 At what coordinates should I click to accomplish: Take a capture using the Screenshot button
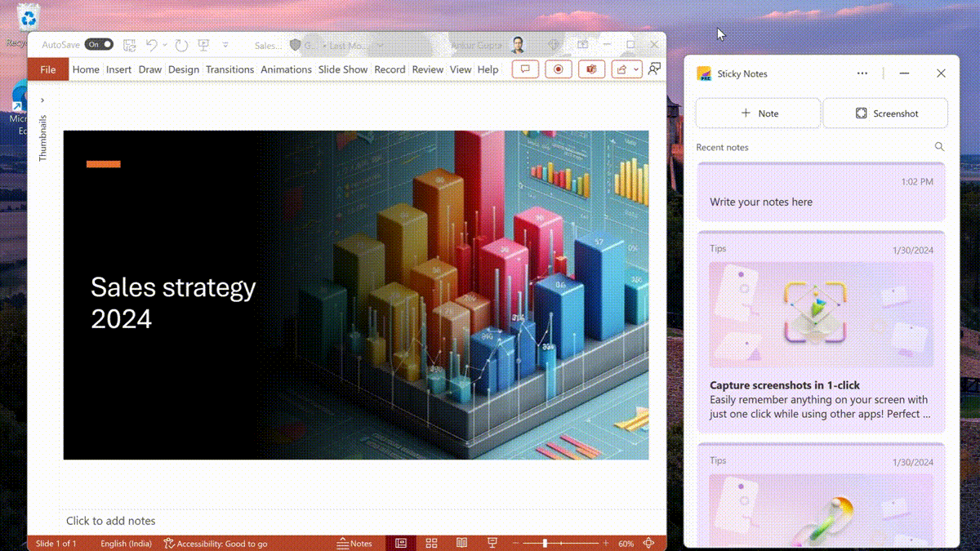click(885, 113)
